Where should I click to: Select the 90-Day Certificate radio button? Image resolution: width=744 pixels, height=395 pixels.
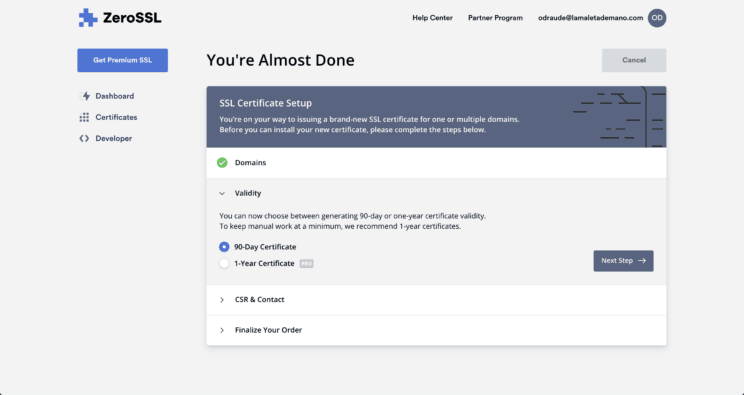(x=224, y=247)
